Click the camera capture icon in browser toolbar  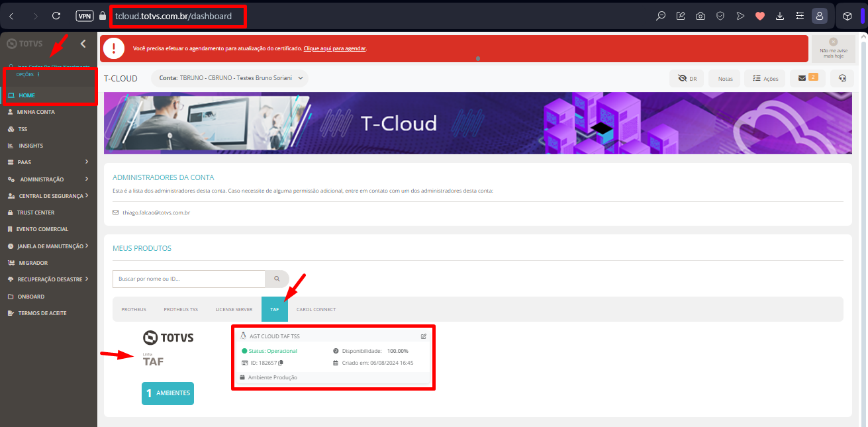(x=700, y=15)
